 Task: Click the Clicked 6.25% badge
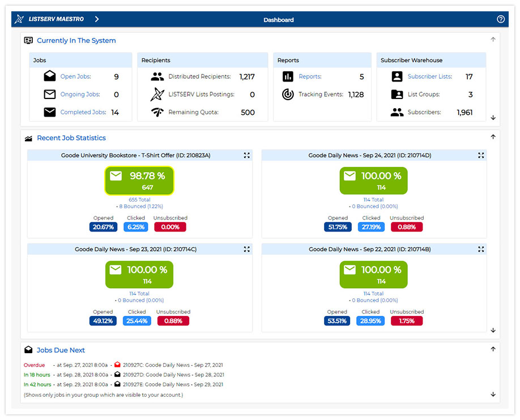(x=136, y=227)
